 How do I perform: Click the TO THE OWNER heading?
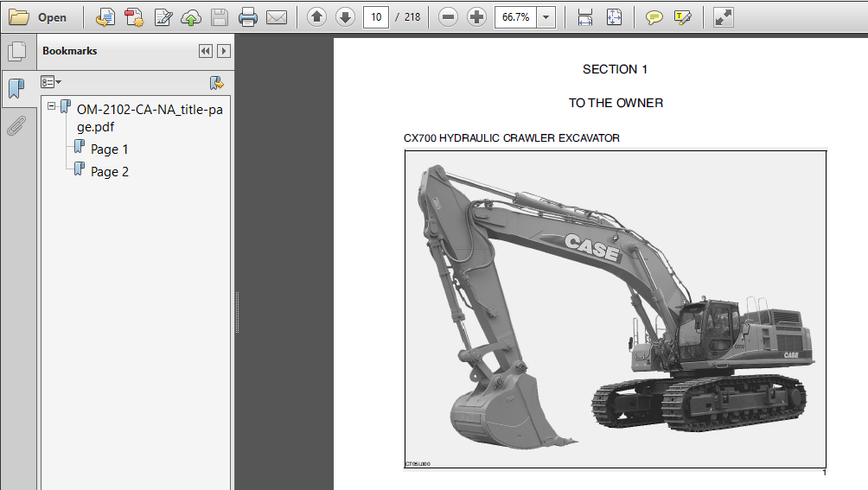pyautogui.click(x=616, y=103)
